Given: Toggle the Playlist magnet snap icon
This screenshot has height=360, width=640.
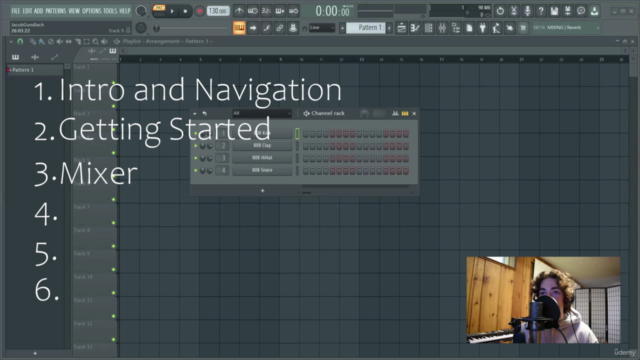Looking at the screenshot, I should 20,41.
